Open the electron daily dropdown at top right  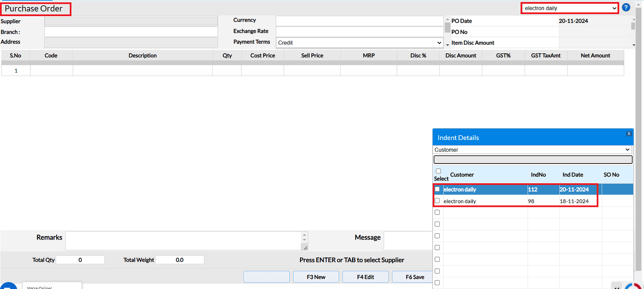[x=570, y=8]
